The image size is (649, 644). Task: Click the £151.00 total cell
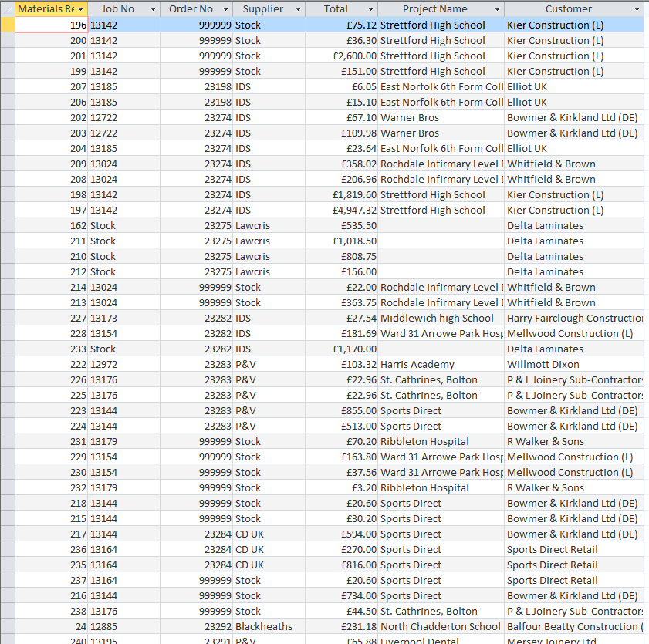pos(341,71)
